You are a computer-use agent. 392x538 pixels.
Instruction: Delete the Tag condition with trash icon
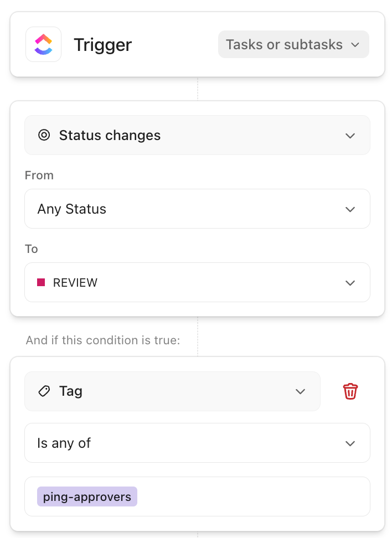click(x=350, y=391)
